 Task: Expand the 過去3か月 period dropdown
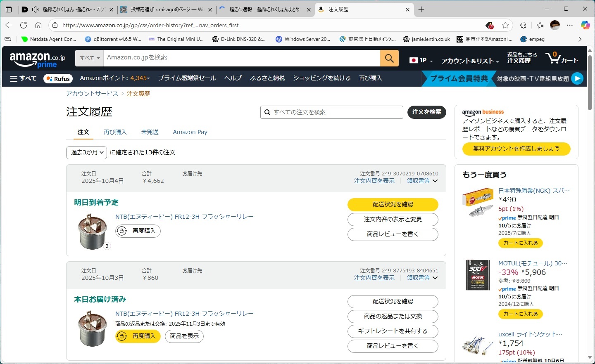[x=86, y=153]
